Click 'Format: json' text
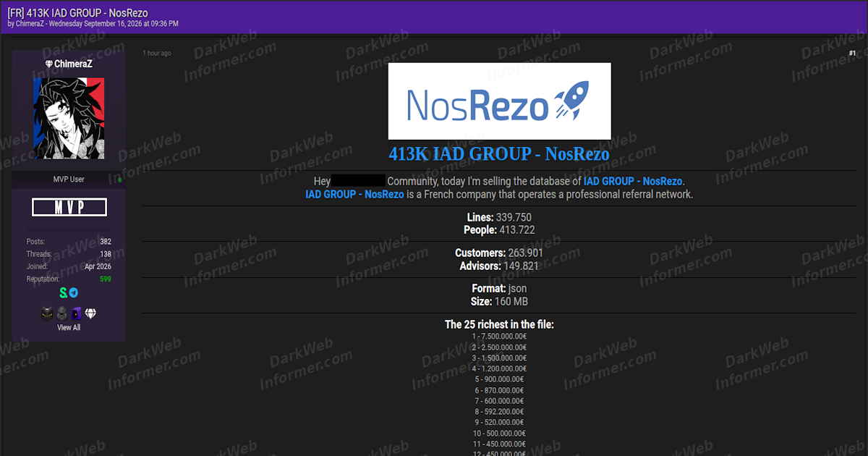 499,289
